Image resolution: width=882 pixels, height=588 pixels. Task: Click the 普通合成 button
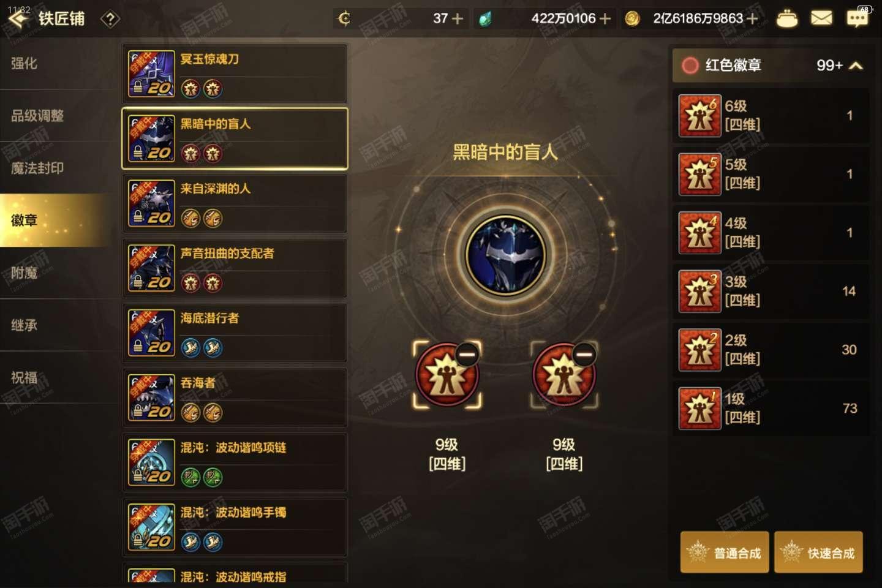click(x=725, y=552)
